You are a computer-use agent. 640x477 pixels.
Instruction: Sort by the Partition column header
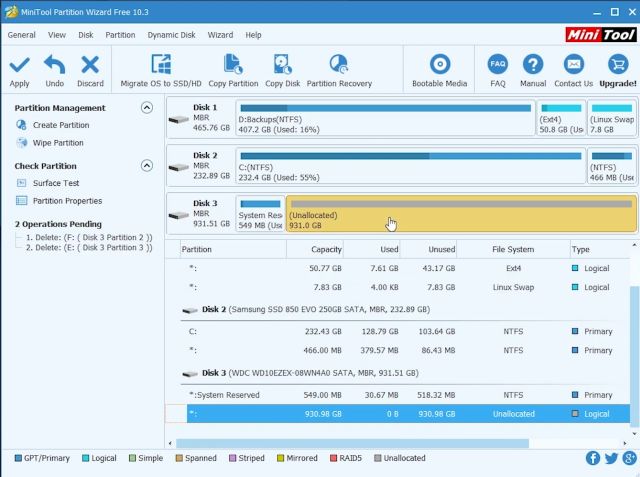[233, 249]
